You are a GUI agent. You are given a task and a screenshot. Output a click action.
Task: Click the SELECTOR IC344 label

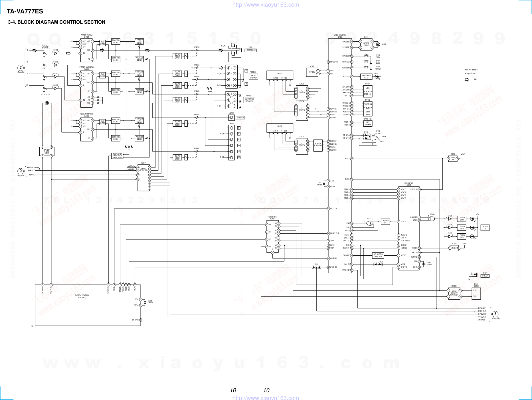[272, 218]
